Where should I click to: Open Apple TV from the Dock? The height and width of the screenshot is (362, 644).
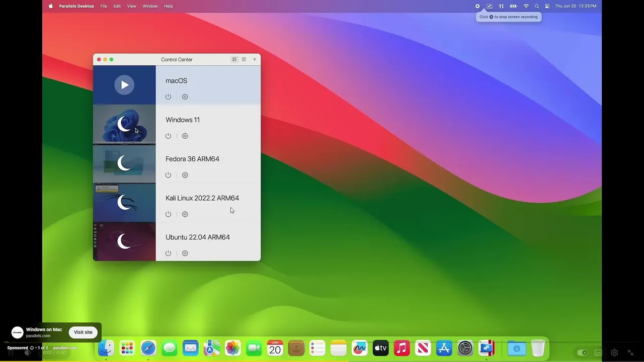[x=381, y=348]
